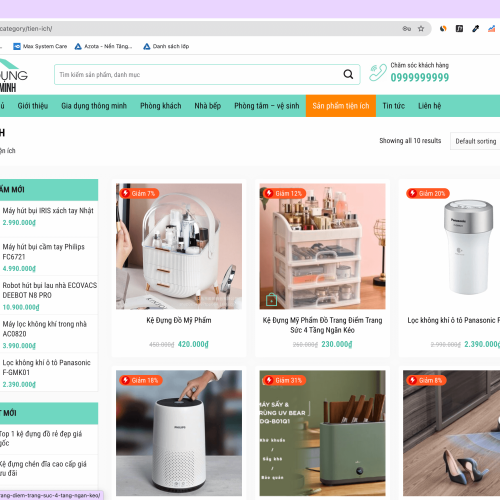Click the Giảm 20% discount badge

428,193
